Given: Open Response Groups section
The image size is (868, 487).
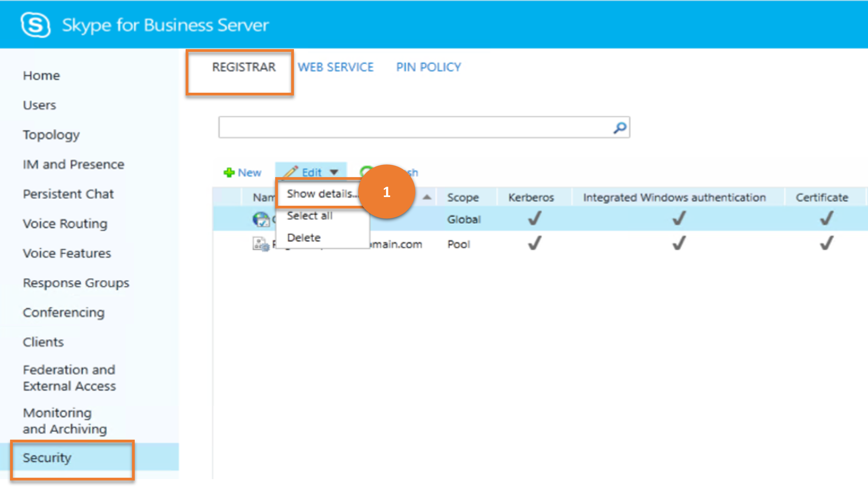Looking at the screenshot, I should [76, 283].
